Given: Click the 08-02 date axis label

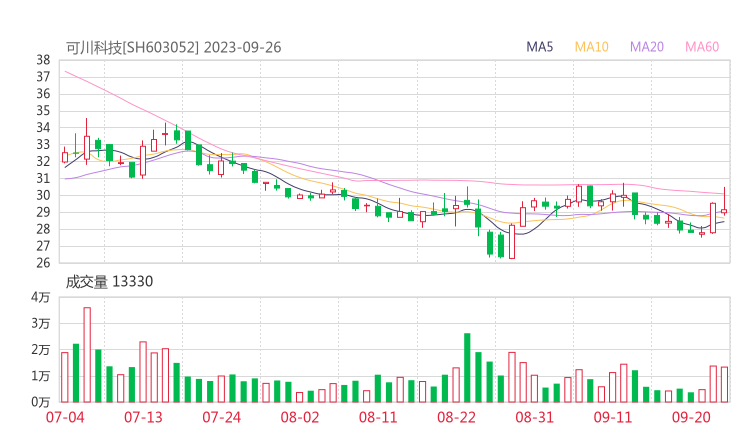Looking at the screenshot, I should coord(300,417).
